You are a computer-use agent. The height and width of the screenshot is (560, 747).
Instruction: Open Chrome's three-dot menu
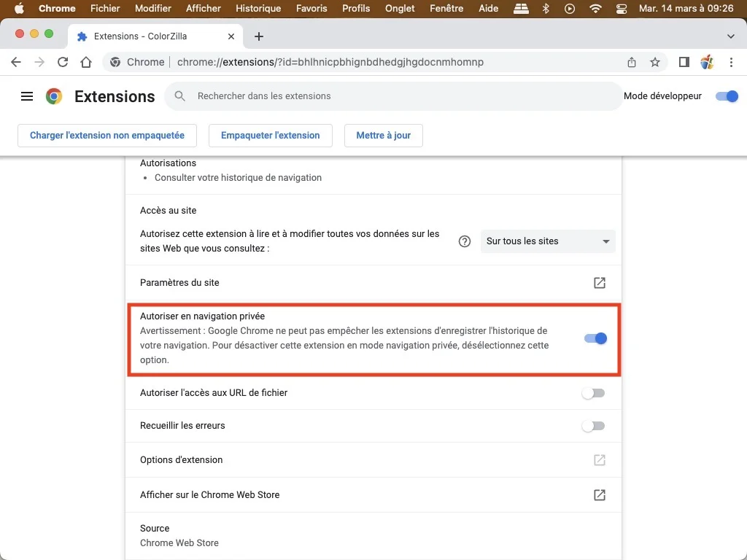click(x=731, y=62)
